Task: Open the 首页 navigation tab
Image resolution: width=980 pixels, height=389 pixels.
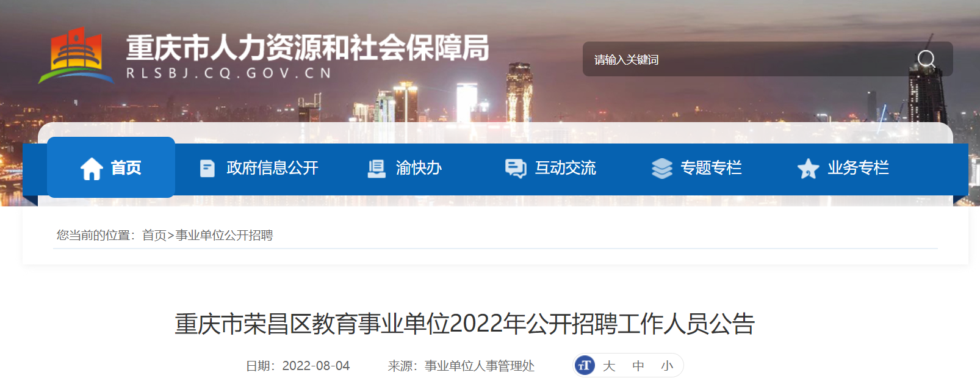Action: (111, 167)
